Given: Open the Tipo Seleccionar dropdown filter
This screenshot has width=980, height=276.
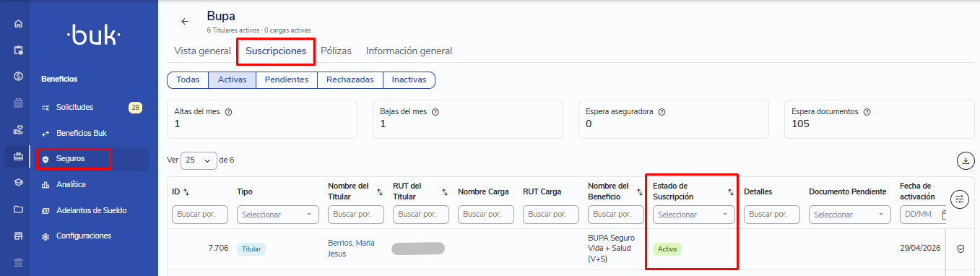Looking at the screenshot, I should (278, 215).
